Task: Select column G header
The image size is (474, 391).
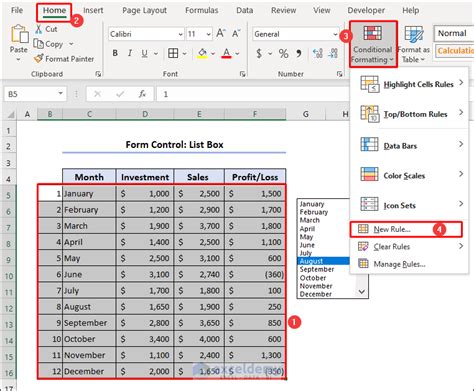Action: 306,114
